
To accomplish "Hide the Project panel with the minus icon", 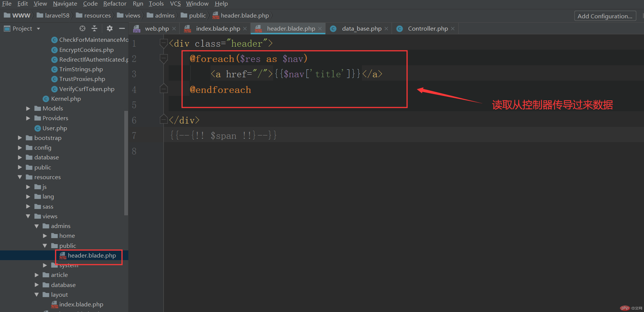I will click(x=122, y=28).
